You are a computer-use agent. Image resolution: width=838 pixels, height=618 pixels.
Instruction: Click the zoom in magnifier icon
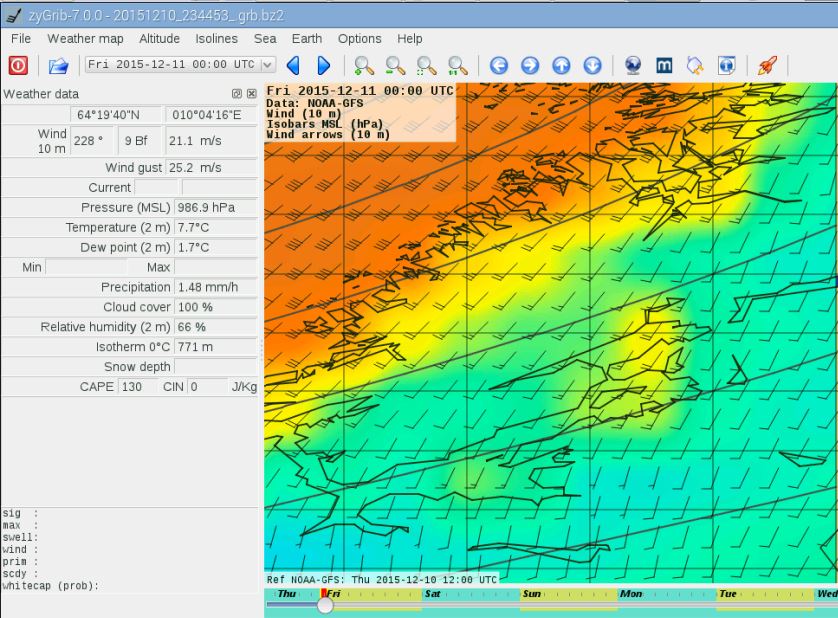point(364,65)
